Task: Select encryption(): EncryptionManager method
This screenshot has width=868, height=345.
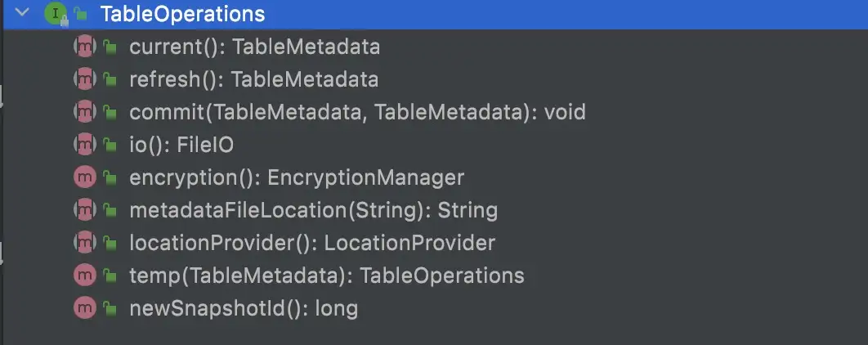Action: click(x=297, y=177)
